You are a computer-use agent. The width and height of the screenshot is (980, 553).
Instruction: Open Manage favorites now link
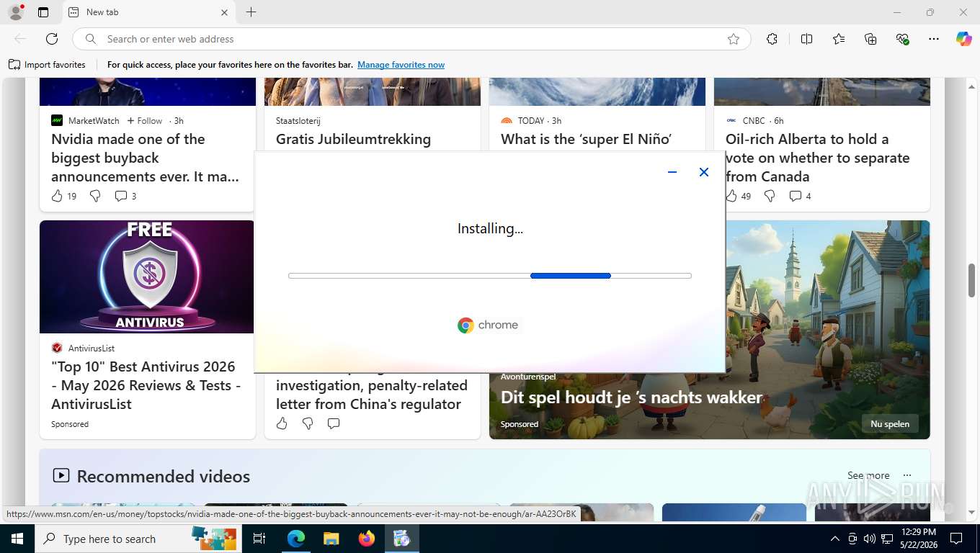click(401, 65)
